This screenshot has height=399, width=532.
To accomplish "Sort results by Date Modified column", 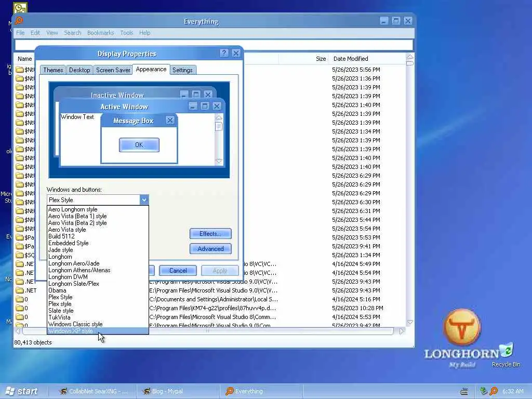I will (367, 59).
